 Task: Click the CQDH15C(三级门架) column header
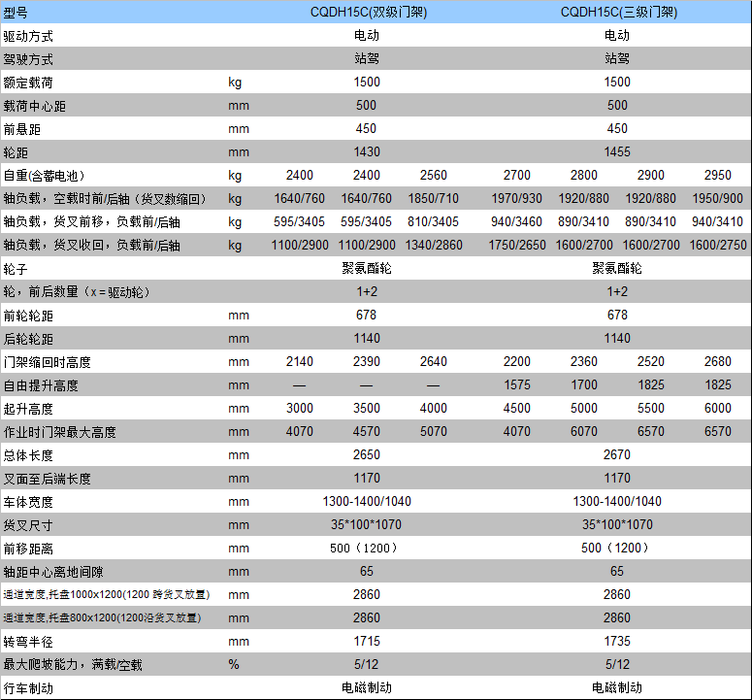click(x=618, y=13)
